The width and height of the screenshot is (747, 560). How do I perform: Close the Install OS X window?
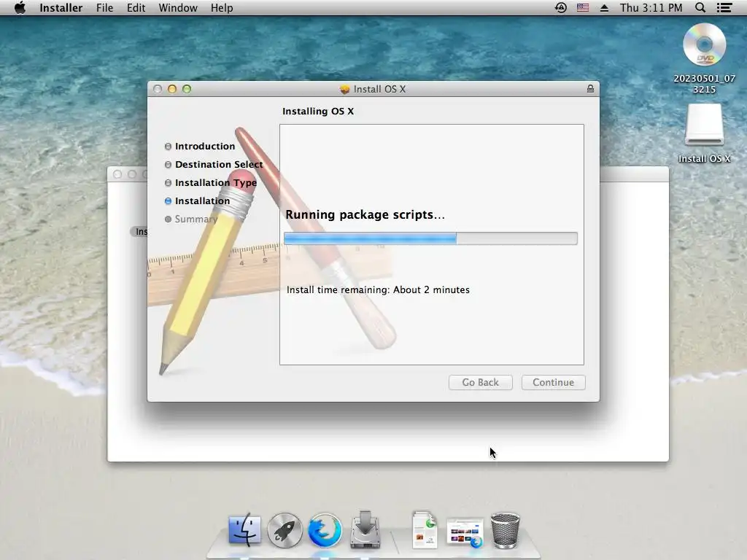[x=158, y=89]
